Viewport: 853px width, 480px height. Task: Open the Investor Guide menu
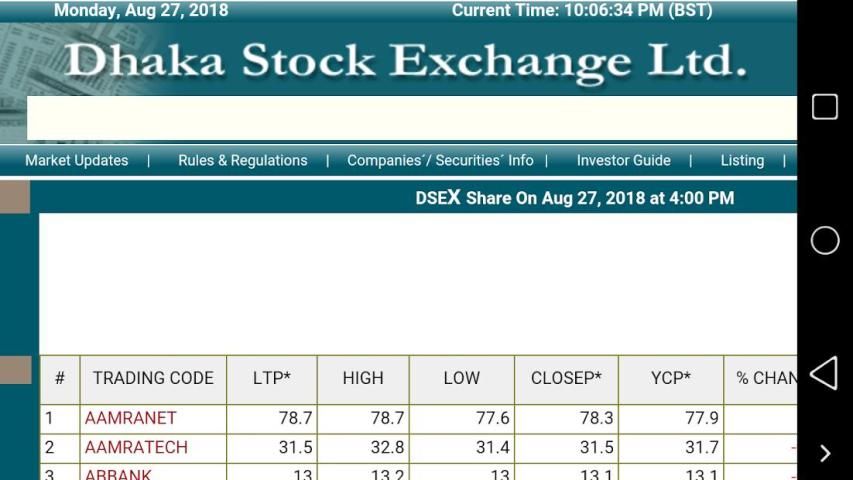(x=623, y=160)
